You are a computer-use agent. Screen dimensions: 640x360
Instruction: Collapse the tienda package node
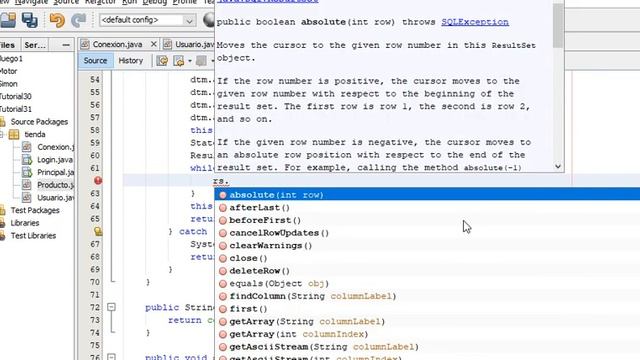tap(2, 134)
